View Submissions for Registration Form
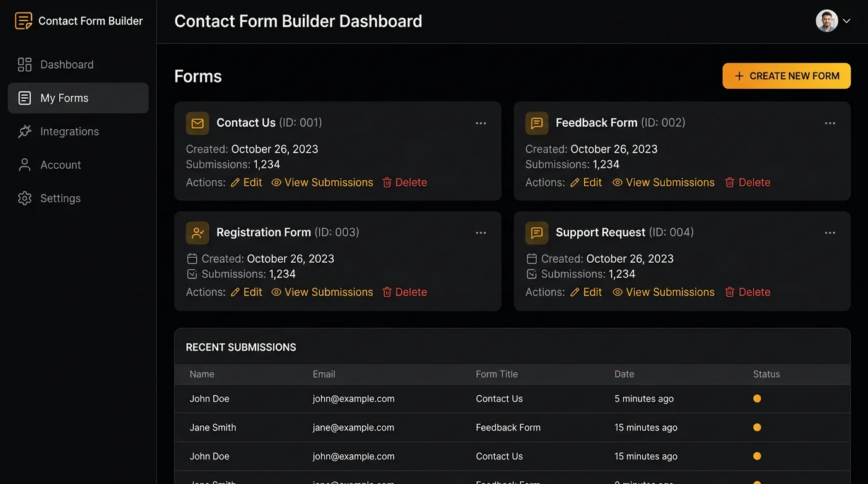The image size is (868, 484). 322,292
